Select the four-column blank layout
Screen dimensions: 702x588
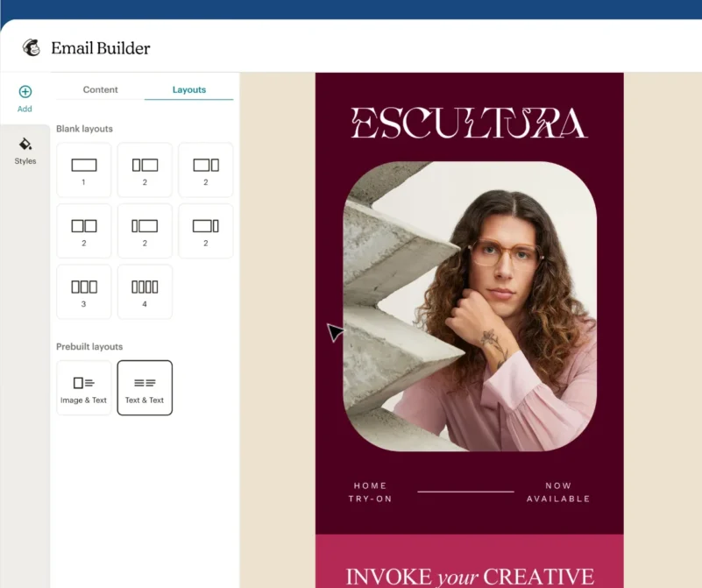pyautogui.click(x=145, y=291)
